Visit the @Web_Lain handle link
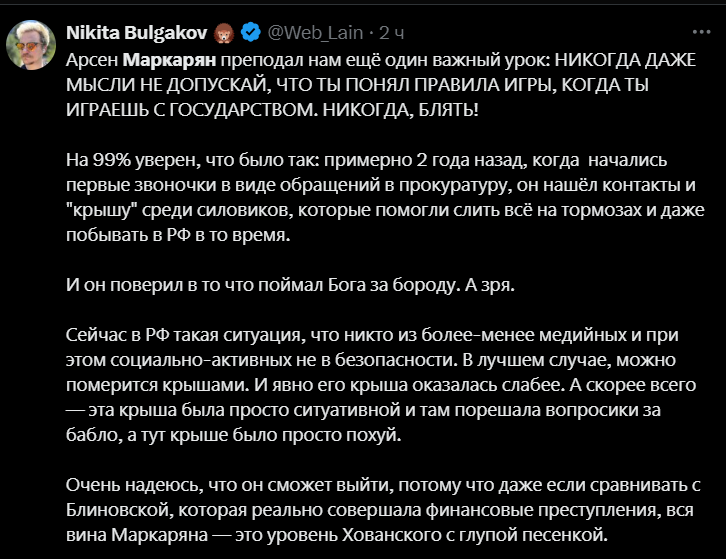Image resolution: width=726 pixels, height=559 pixels. (315, 33)
